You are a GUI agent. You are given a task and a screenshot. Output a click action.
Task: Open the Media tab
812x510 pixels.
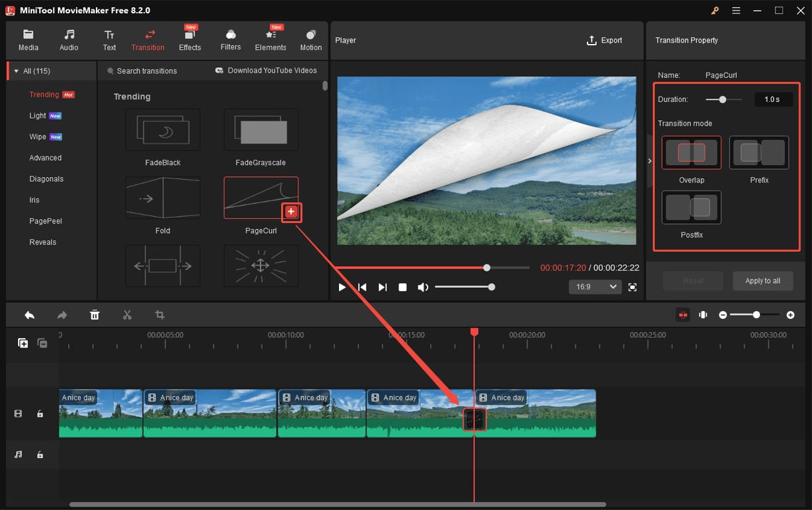pyautogui.click(x=28, y=40)
